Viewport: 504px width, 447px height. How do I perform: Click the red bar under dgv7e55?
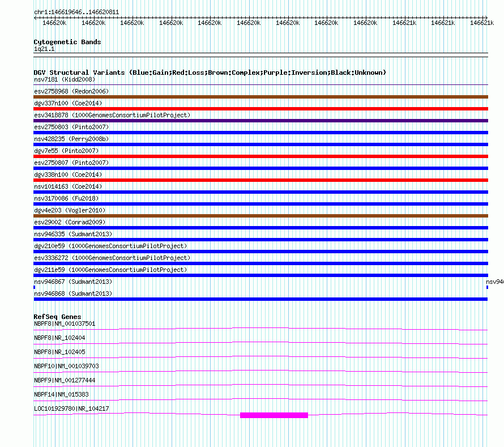click(260, 156)
